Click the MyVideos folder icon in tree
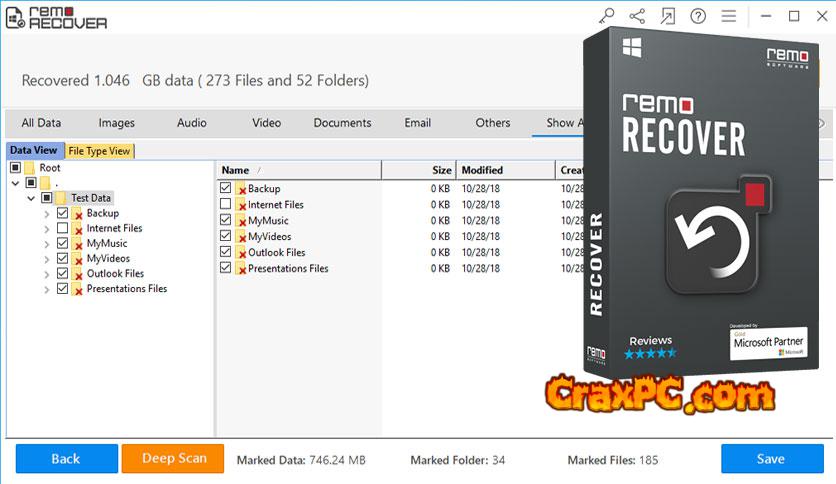 [x=77, y=258]
